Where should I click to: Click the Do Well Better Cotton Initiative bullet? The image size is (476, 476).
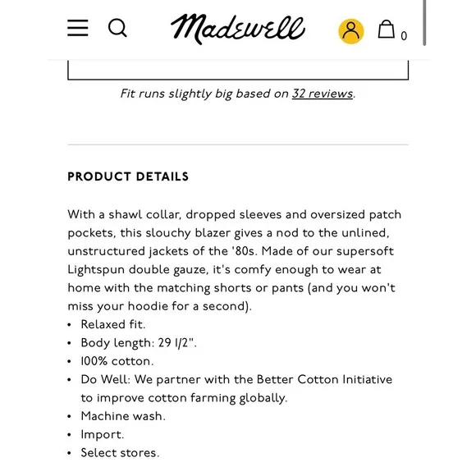click(x=236, y=388)
